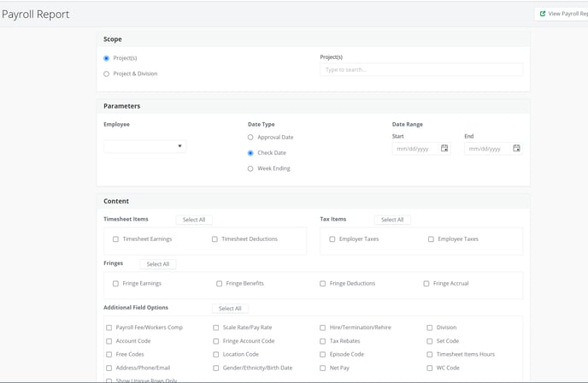Check the Fringe Deductions option
This screenshot has width=588, height=383.
point(322,284)
